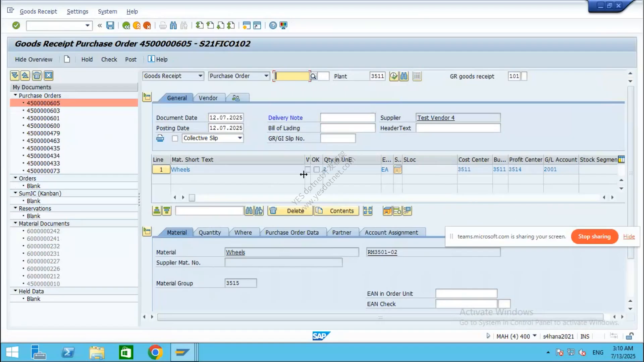
Task: Click the red Cancel icon
Action: coord(147,25)
